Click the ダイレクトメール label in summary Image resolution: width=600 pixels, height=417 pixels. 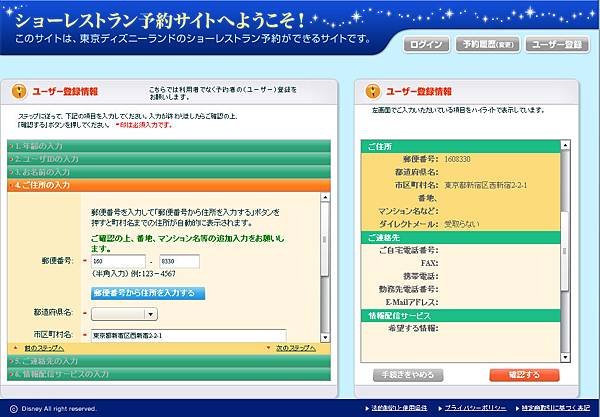click(409, 224)
